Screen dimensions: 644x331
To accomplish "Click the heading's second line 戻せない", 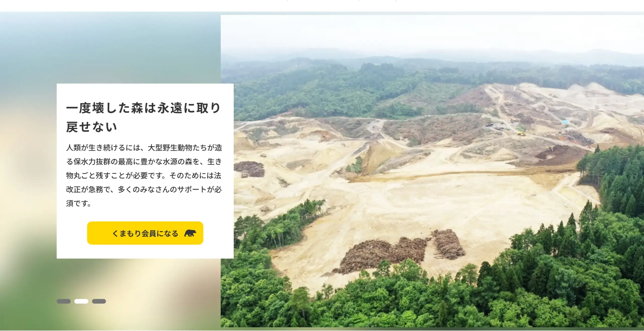I will point(92,127).
